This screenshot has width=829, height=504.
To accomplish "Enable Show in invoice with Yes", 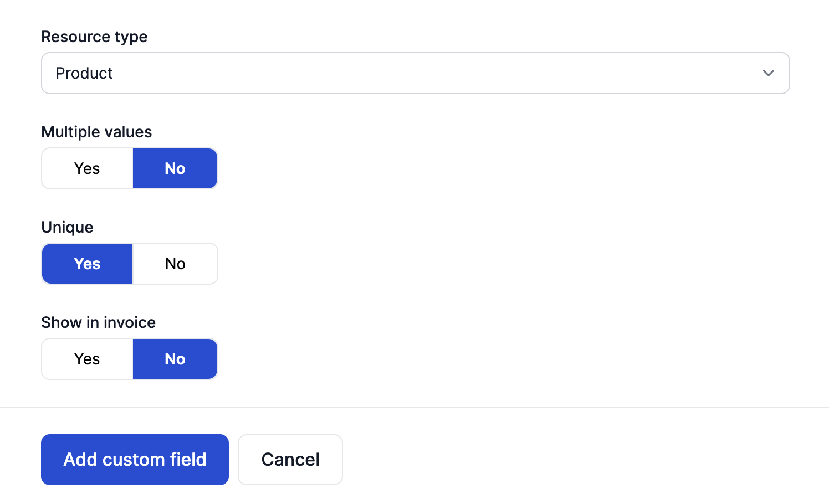I will (x=87, y=359).
